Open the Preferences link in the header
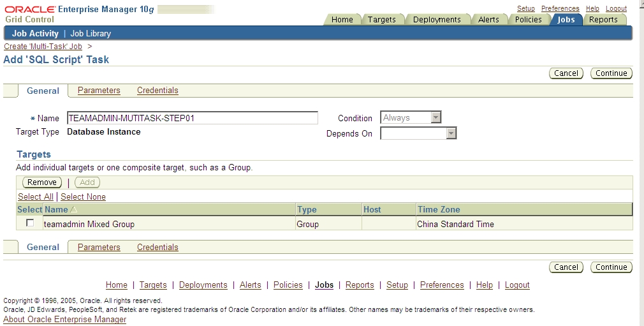The width and height of the screenshot is (644, 326). [560, 8]
